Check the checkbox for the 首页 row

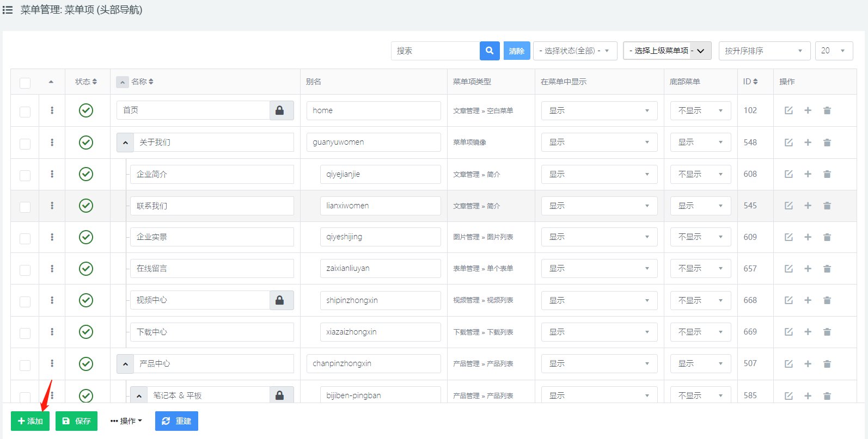tap(25, 112)
